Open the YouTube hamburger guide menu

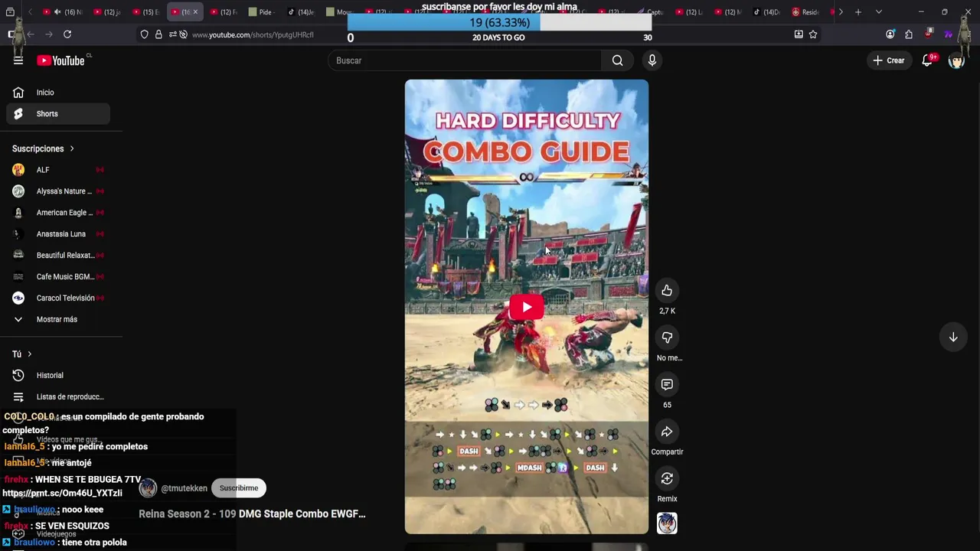18,60
